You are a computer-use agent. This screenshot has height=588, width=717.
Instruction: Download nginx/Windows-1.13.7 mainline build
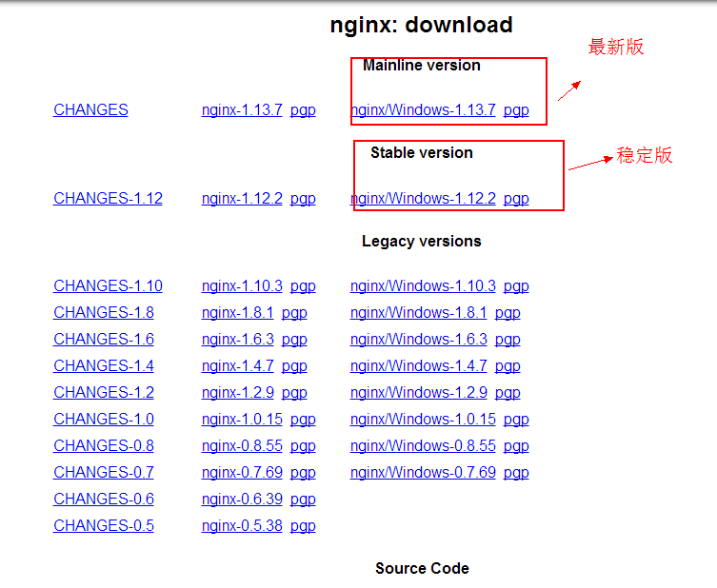423,109
